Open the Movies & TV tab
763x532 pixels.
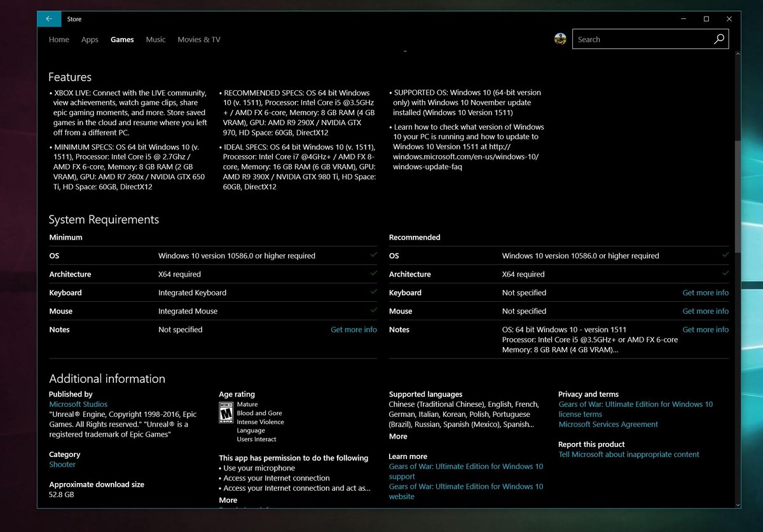click(199, 39)
